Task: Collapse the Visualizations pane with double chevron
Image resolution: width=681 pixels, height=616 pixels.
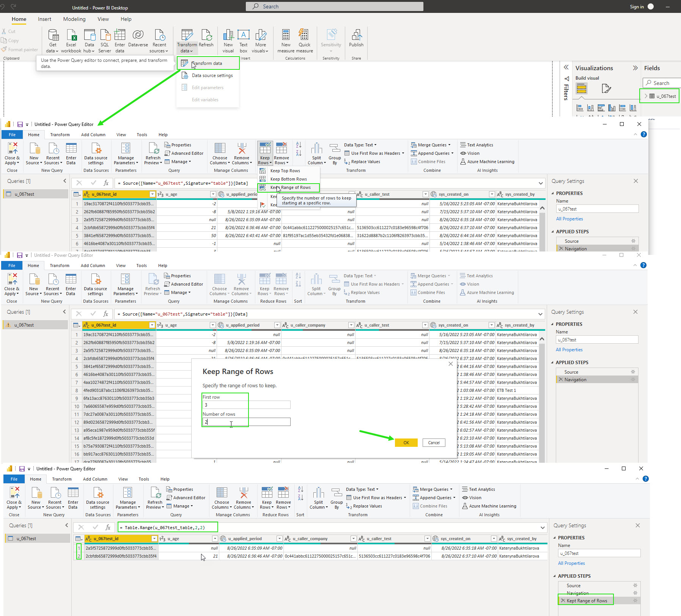Action: (x=635, y=68)
